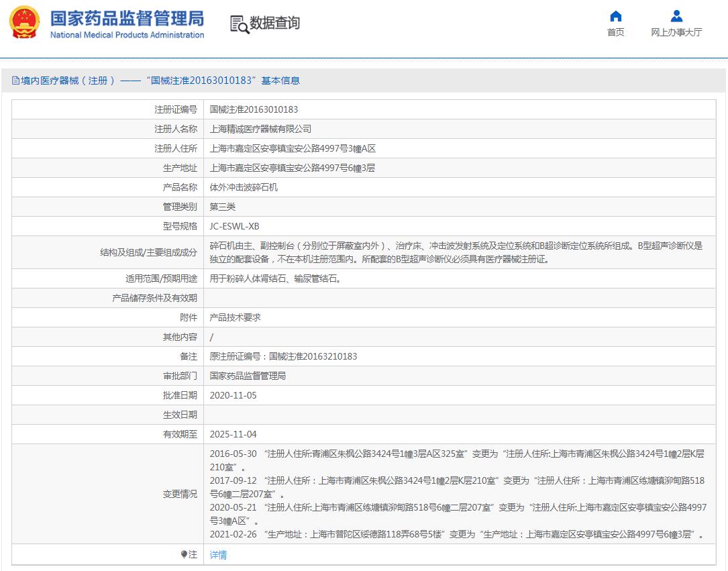Click the 生产地址 row address value

click(293, 168)
